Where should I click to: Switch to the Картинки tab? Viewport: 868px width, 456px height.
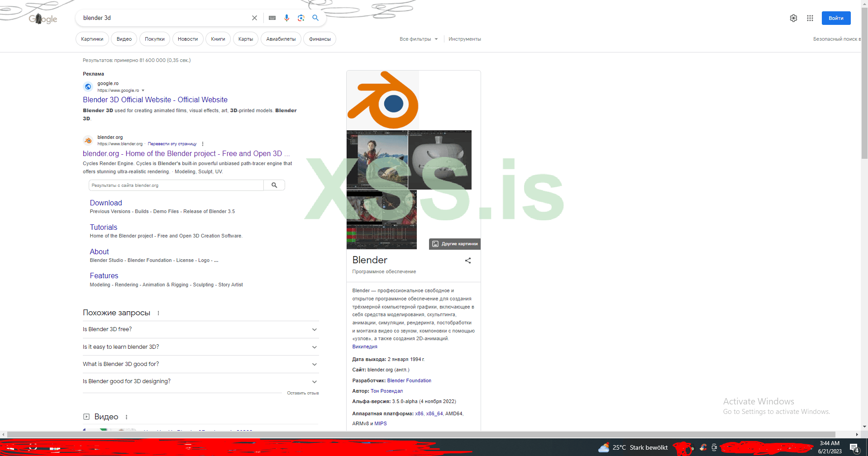[92, 39]
